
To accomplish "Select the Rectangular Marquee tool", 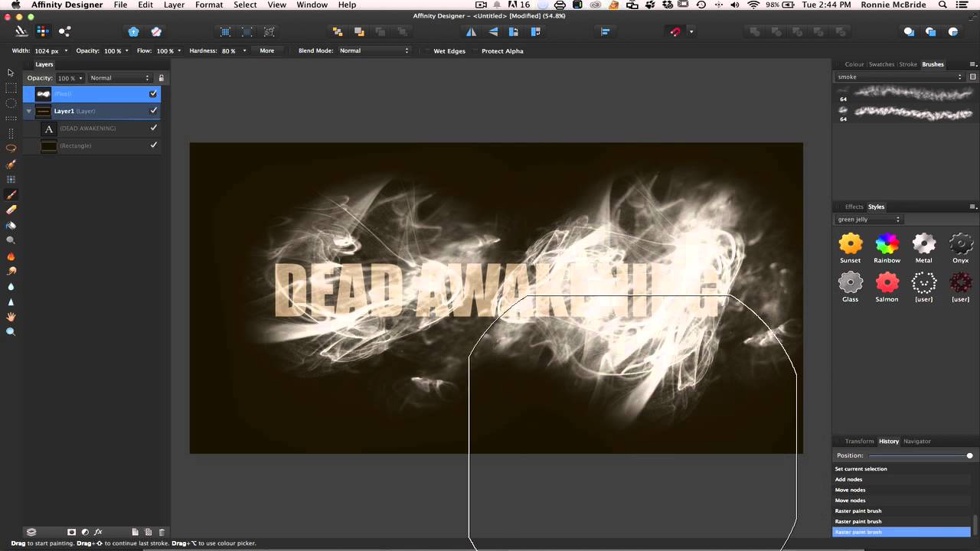I will coord(11,88).
